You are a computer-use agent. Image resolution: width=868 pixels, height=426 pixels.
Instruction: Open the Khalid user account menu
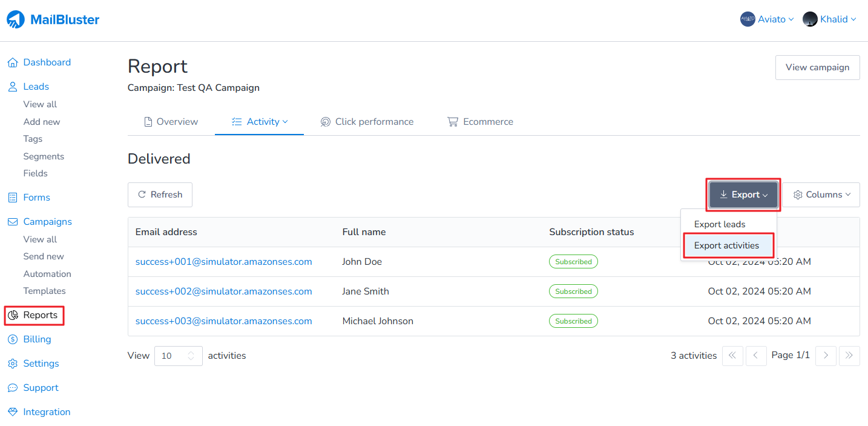(829, 19)
